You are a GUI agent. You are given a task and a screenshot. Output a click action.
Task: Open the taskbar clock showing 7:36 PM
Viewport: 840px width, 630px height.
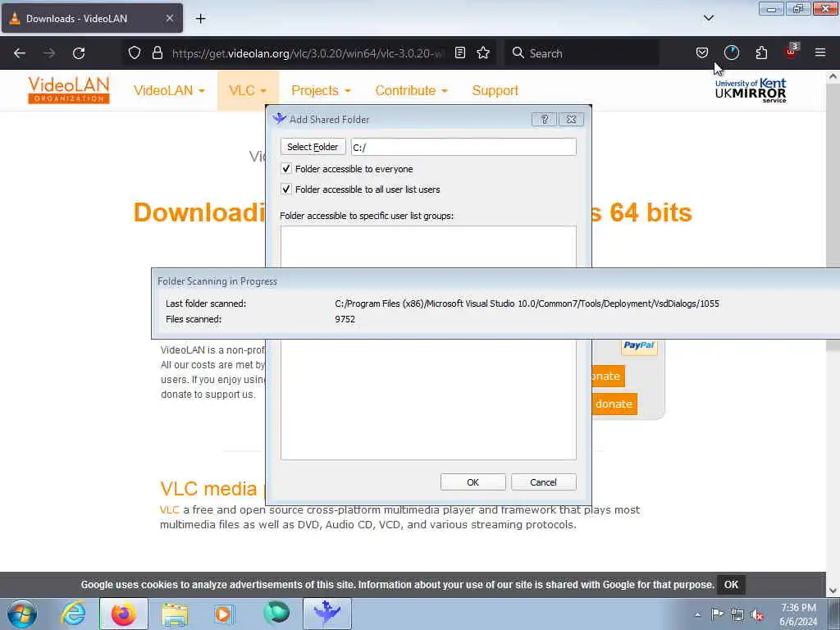(798, 614)
